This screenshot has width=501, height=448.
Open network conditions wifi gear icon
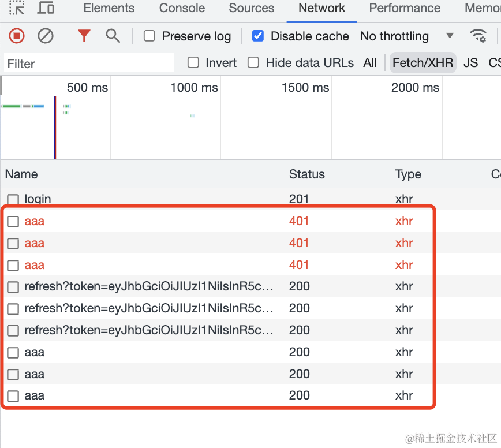(478, 36)
